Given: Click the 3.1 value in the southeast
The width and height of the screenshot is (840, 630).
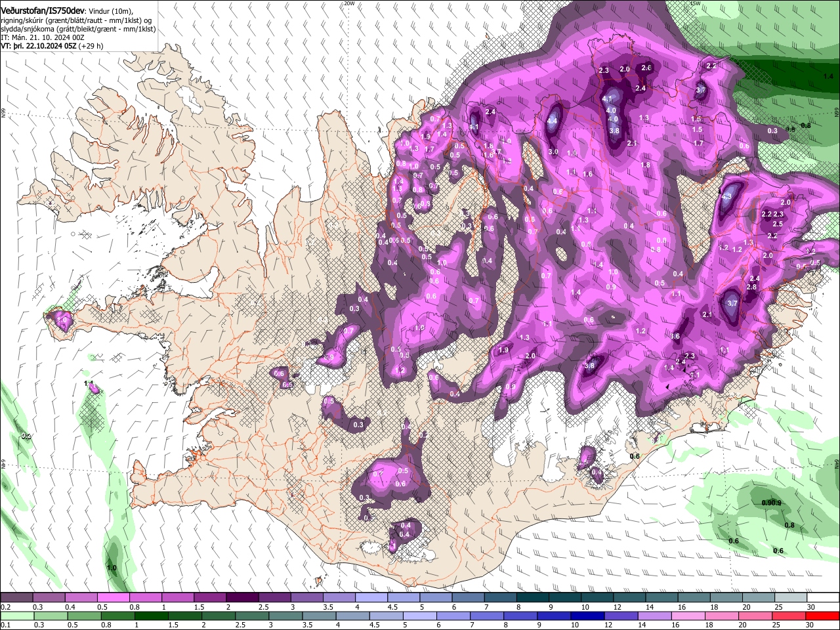Looking at the screenshot, I should click(695, 375).
